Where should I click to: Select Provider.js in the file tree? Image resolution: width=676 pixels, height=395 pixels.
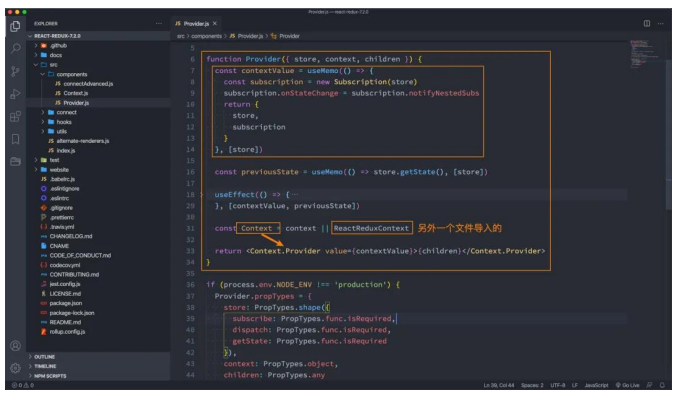(x=76, y=103)
